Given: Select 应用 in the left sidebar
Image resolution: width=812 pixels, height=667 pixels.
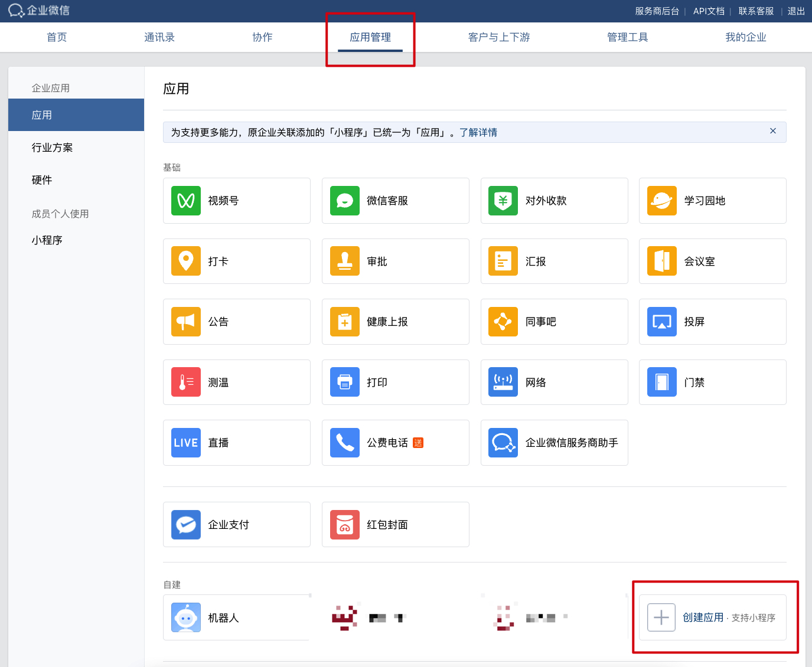Looking at the screenshot, I should [x=76, y=115].
